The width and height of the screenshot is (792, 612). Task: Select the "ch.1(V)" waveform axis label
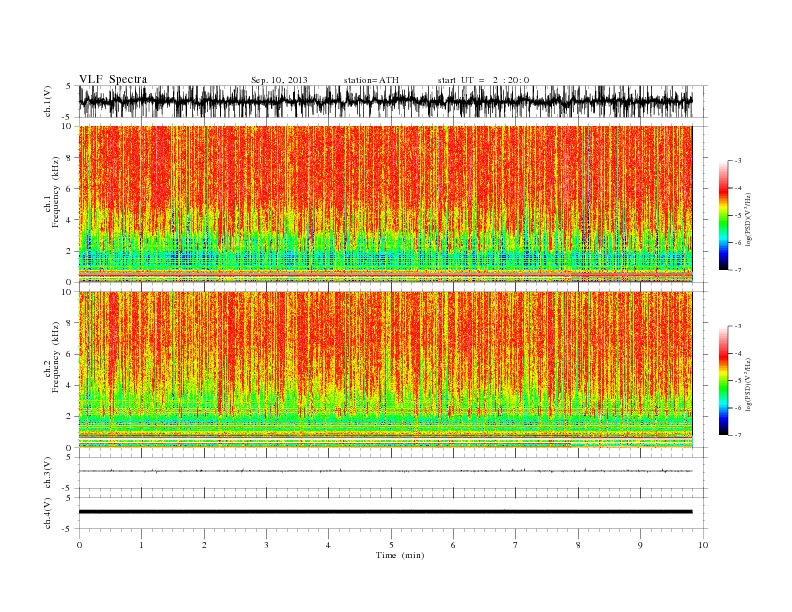tap(48, 101)
